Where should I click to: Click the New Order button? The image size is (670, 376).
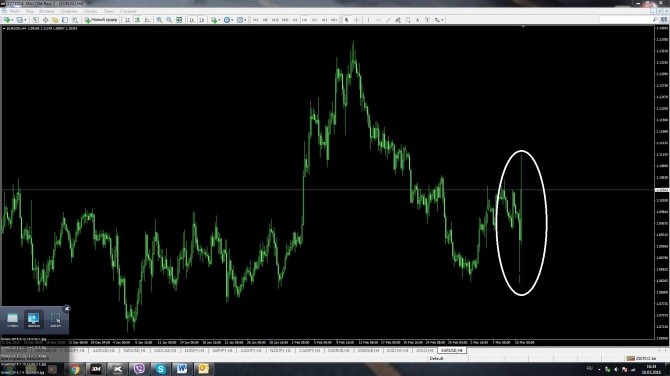point(101,20)
